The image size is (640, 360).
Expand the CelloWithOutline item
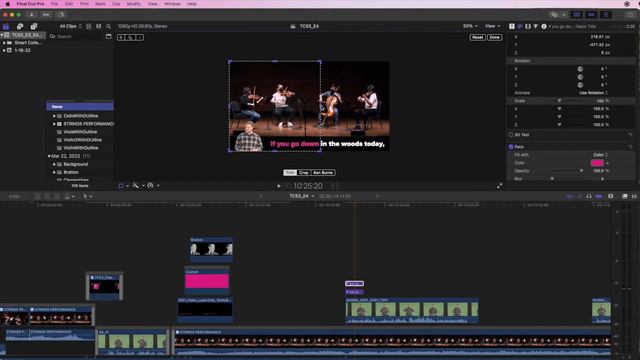[x=54, y=116]
